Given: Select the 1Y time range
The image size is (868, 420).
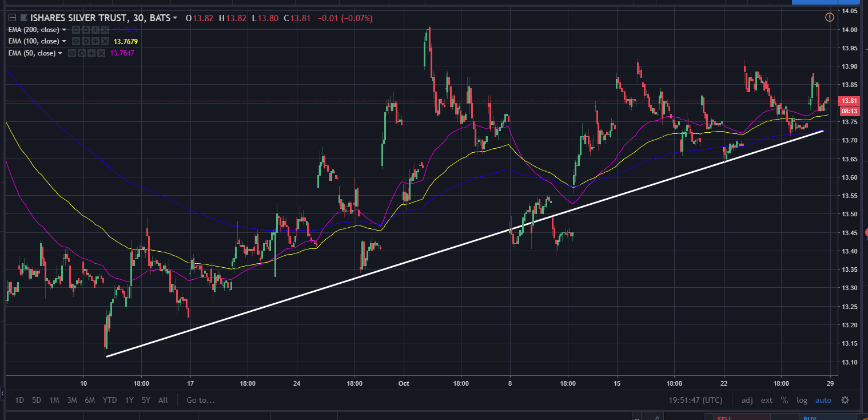Looking at the screenshot, I should [129, 400].
